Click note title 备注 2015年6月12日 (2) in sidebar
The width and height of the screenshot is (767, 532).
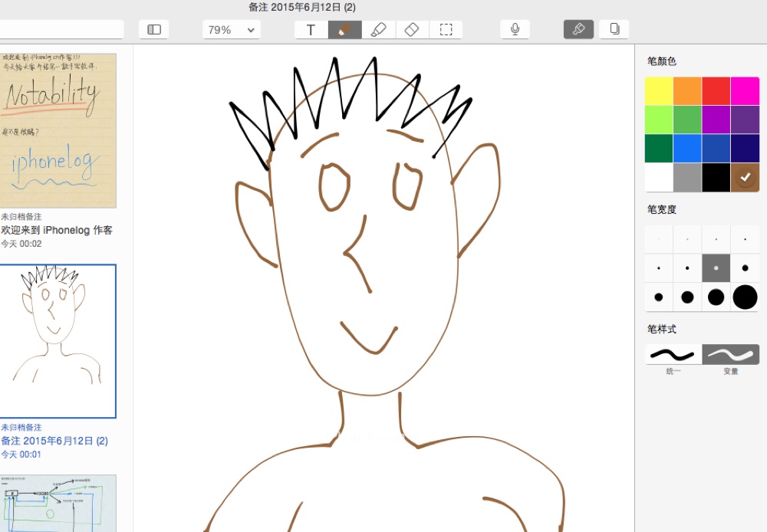(x=54, y=441)
